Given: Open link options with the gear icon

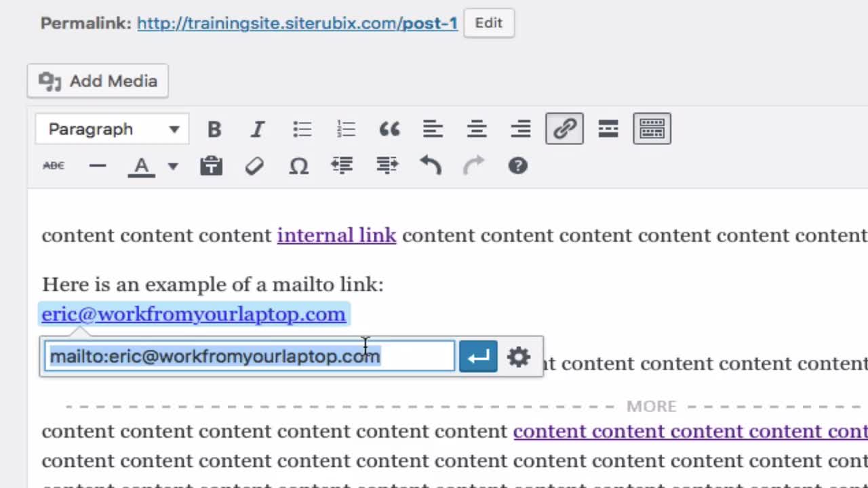Looking at the screenshot, I should pos(519,356).
